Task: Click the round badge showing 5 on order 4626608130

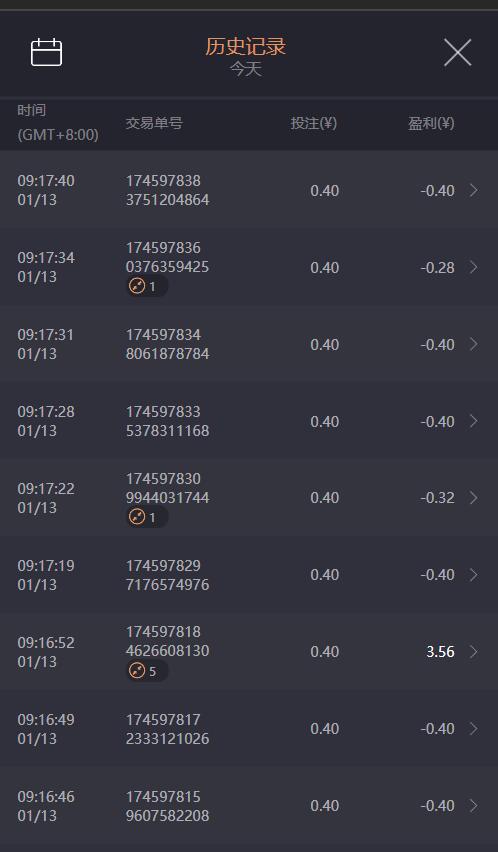Action: click(147, 671)
